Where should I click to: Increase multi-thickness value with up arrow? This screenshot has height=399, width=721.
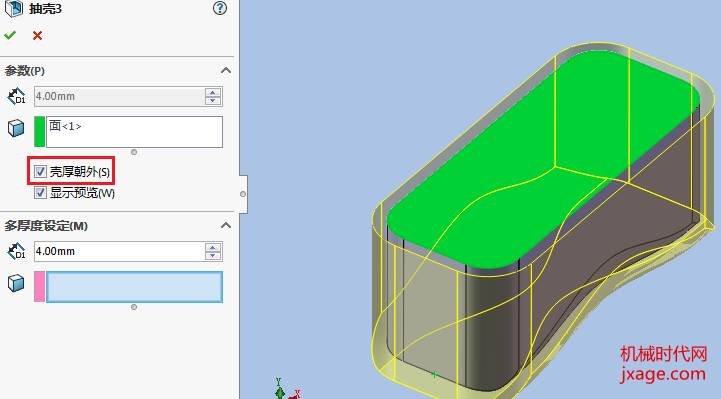212,247
